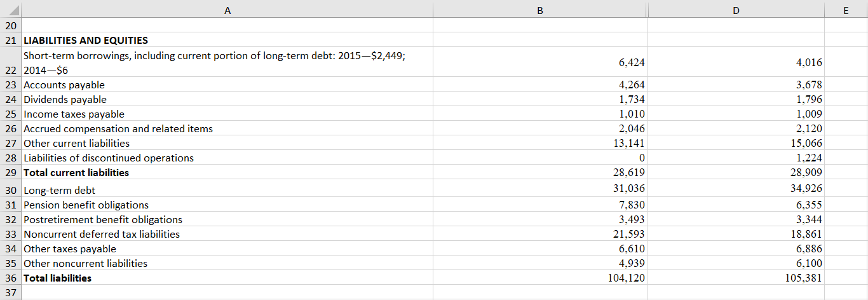Select row 29 header

pyautogui.click(x=11, y=172)
